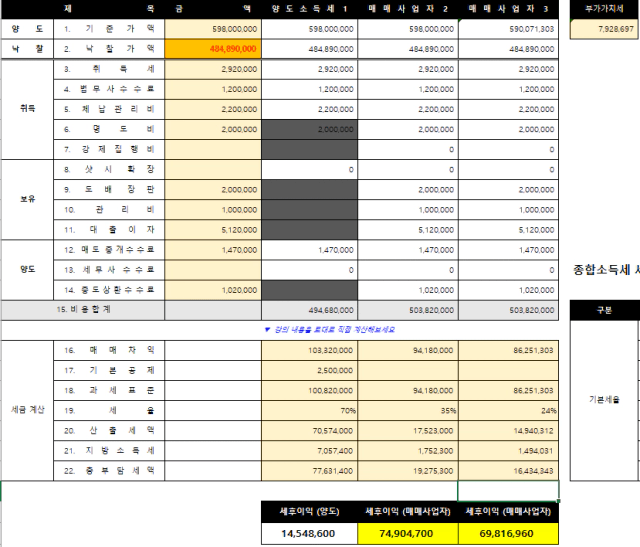
Task: Select the orange 484,890,000 bid price cell
Action: tap(213, 49)
